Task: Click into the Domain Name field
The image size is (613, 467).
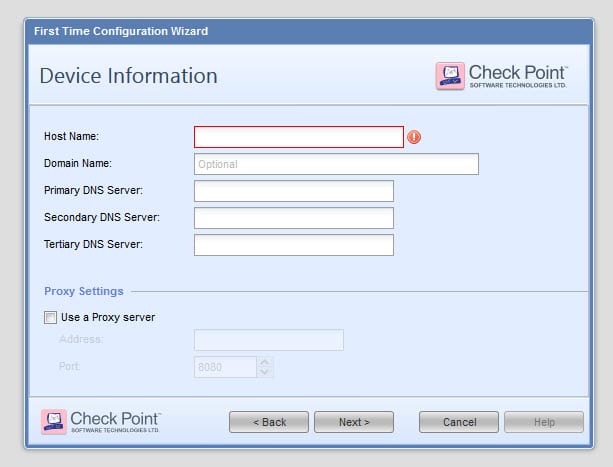Action: 336,164
